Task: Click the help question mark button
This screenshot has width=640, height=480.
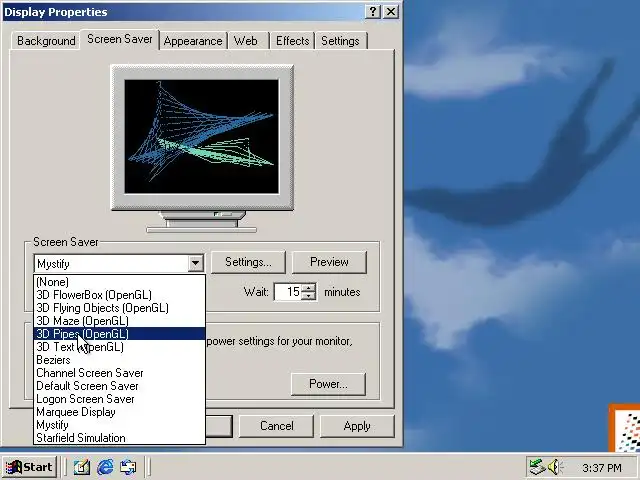Action: tap(373, 11)
